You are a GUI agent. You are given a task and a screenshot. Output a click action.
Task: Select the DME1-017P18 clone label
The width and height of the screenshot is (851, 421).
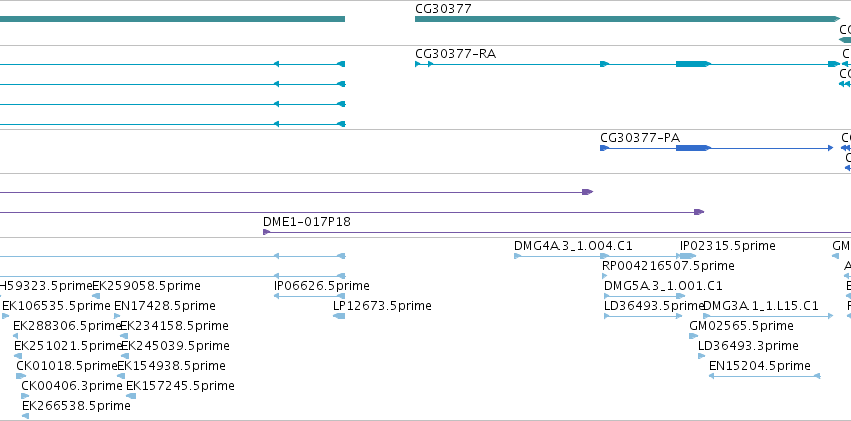click(307, 221)
